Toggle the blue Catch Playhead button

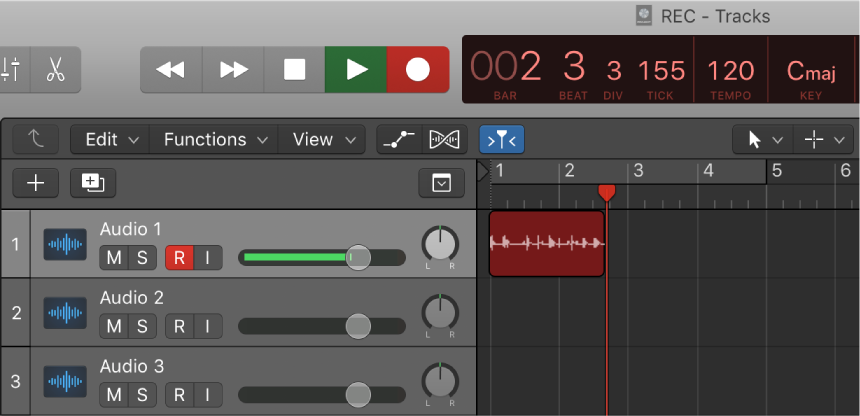(x=502, y=139)
